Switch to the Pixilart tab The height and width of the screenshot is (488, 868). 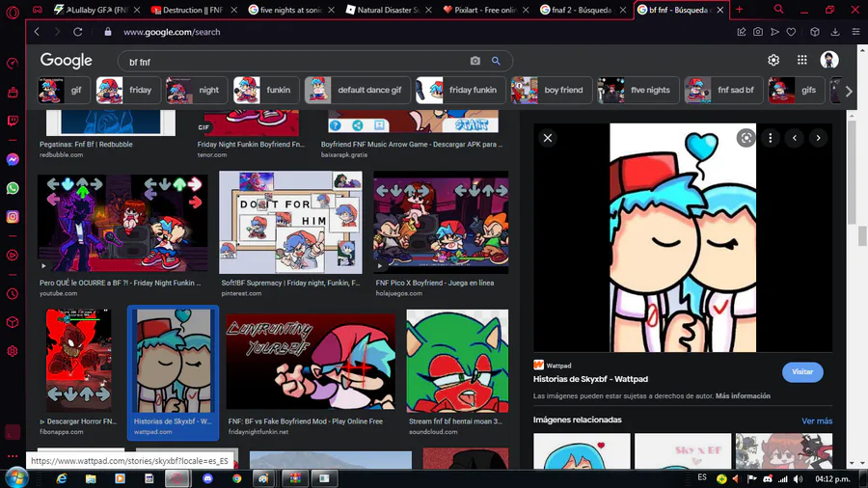click(485, 10)
